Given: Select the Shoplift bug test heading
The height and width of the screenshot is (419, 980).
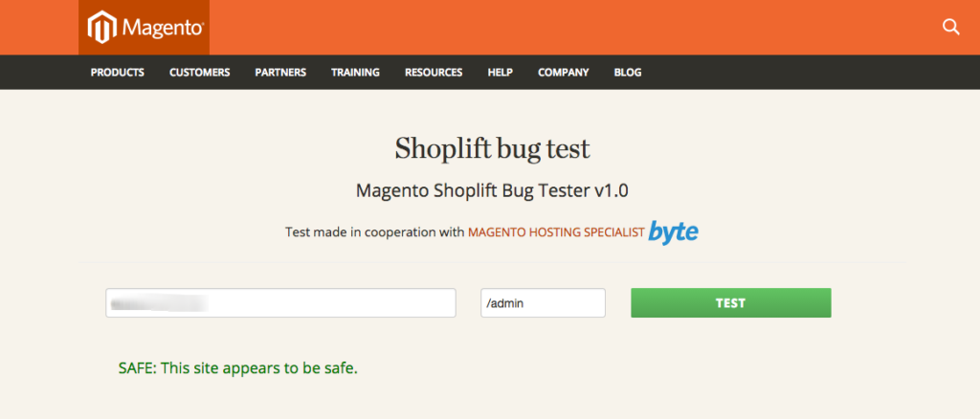Looking at the screenshot, I should pyautogui.click(x=492, y=148).
